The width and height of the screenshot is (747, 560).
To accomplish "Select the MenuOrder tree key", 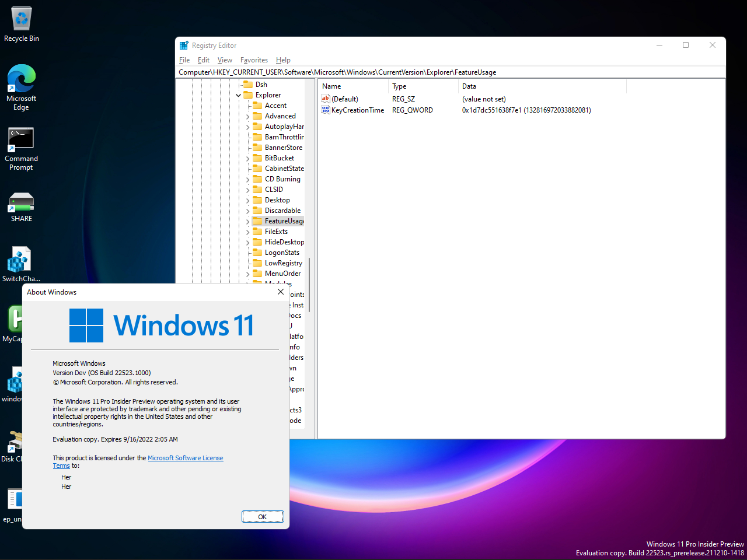I will tap(282, 274).
